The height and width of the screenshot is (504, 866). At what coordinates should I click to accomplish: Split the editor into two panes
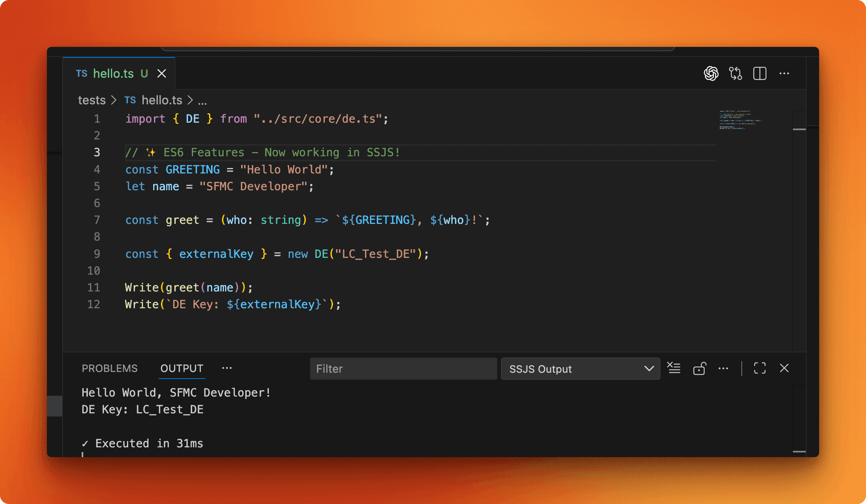point(760,73)
